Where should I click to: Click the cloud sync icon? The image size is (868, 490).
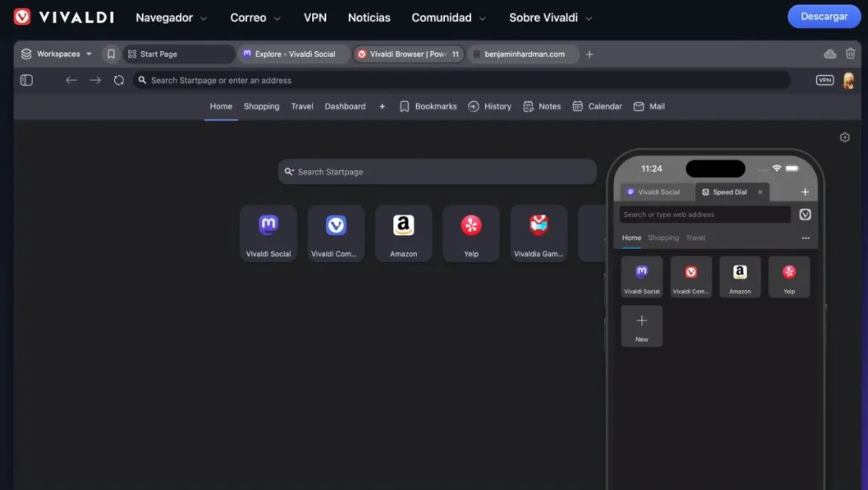[x=830, y=54]
